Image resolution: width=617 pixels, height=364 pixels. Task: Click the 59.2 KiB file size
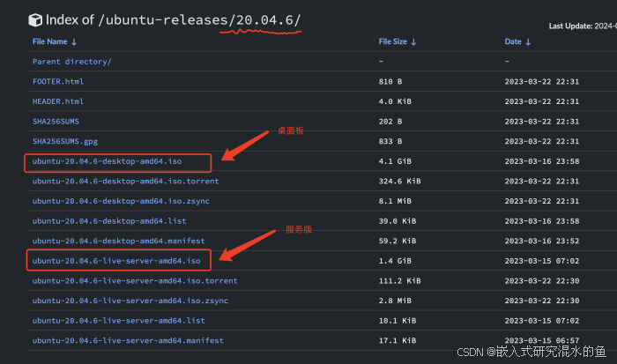pos(398,241)
